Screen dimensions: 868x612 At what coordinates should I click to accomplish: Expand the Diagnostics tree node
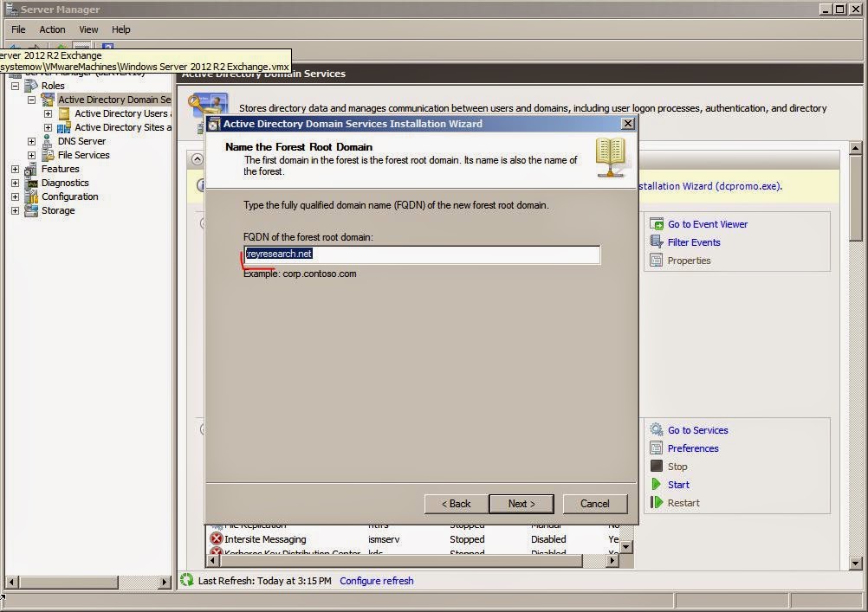click(x=15, y=183)
